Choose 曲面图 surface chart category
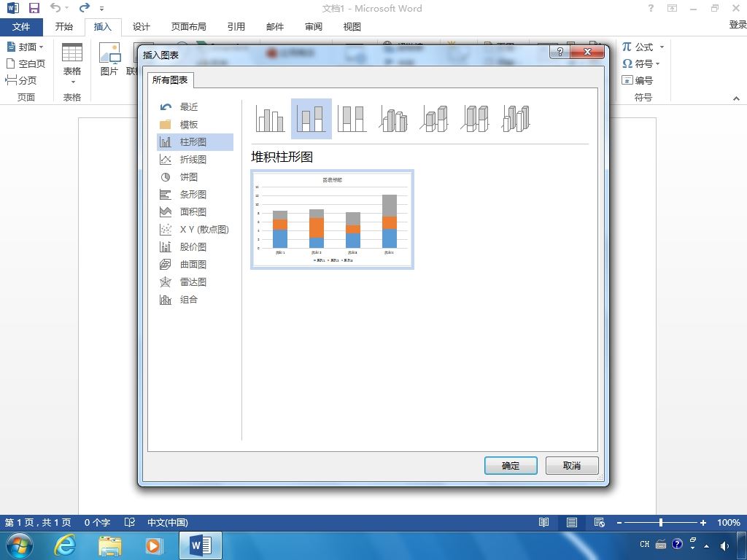The height and width of the screenshot is (560, 747). [x=195, y=264]
